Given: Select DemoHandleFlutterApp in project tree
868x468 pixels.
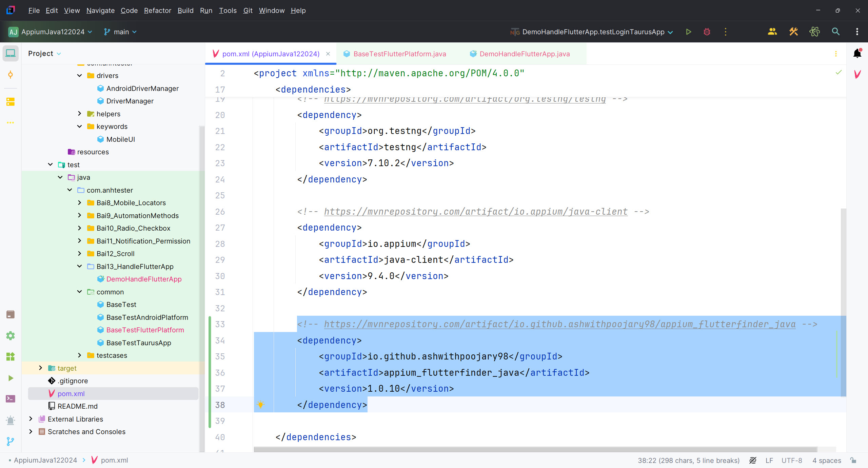Looking at the screenshot, I should pyautogui.click(x=144, y=279).
